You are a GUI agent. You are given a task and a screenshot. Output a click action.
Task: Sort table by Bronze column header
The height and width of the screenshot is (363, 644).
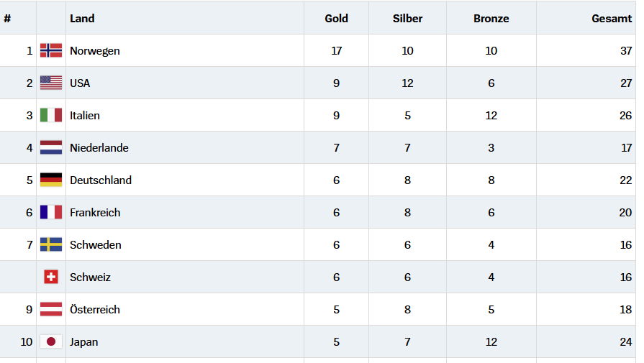point(491,19)
